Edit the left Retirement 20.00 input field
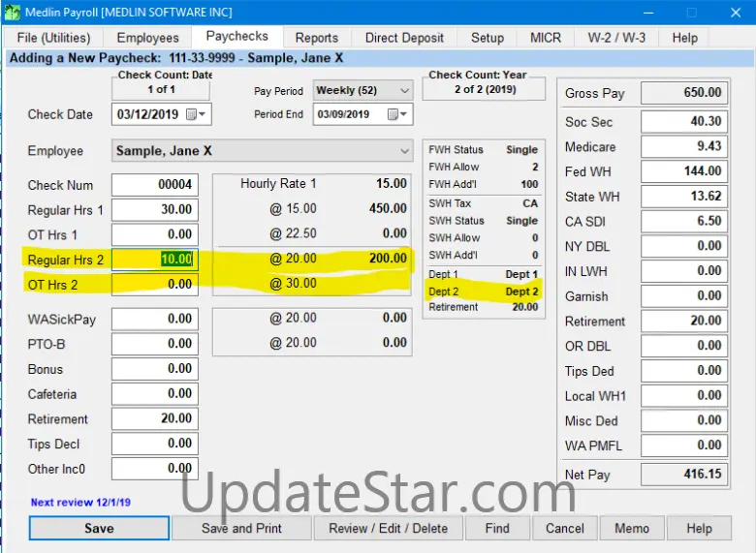The image size is (756, 553). [x=155, y=418]
